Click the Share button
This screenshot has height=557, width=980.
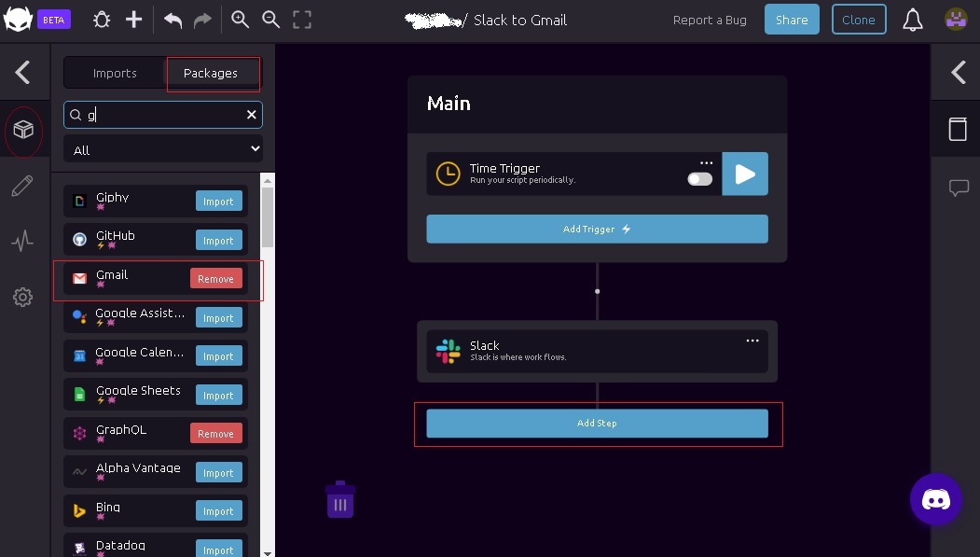792,20
